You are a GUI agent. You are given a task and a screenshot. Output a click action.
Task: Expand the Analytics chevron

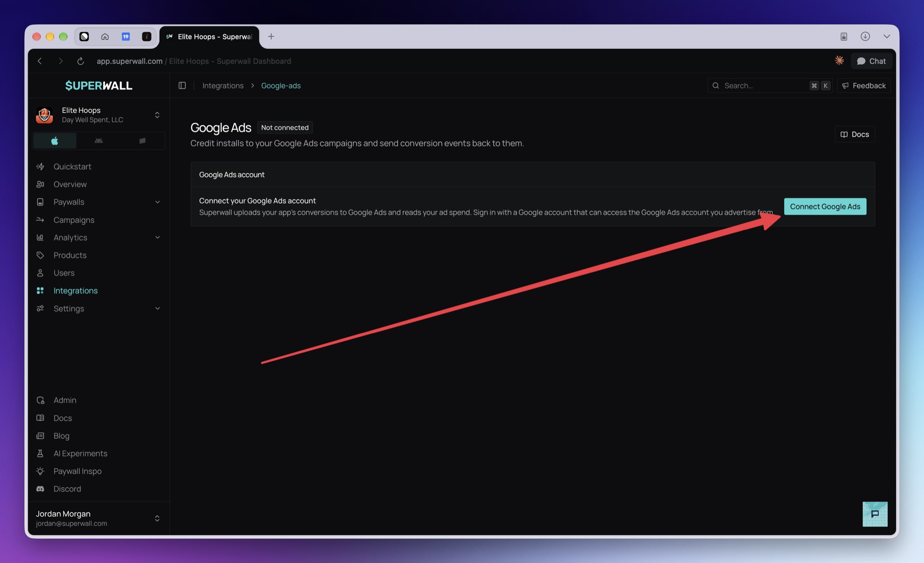tap(158, 238)
